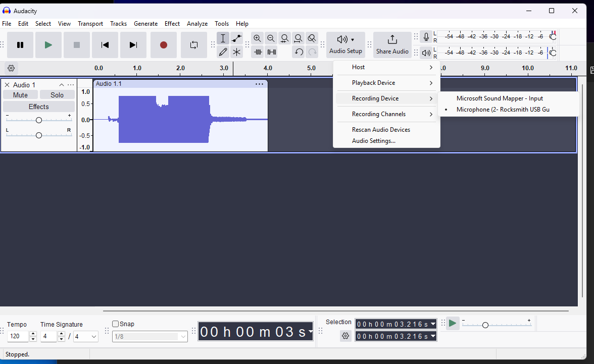Viewport: 594px width, 364px height.
Task: Click the Zoom In magnifier
Action: click(257, 38)
